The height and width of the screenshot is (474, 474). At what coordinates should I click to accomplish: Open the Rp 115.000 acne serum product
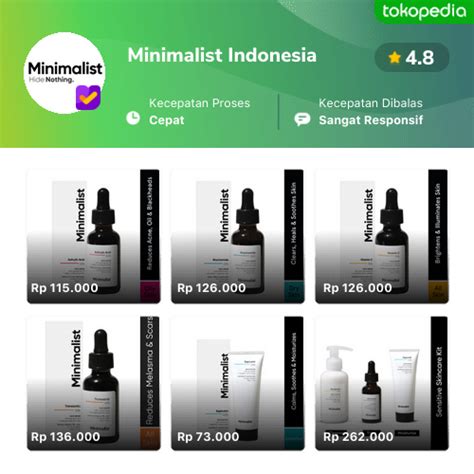pos(93,236)
